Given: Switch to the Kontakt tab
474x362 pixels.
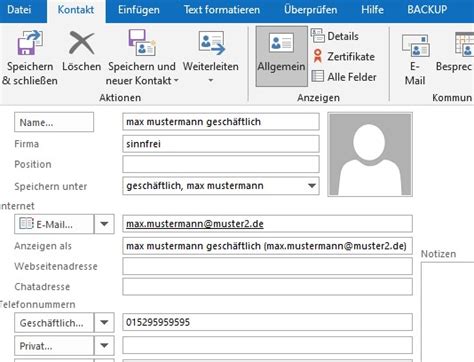Looking at the screenshot, I should point(76,10).
